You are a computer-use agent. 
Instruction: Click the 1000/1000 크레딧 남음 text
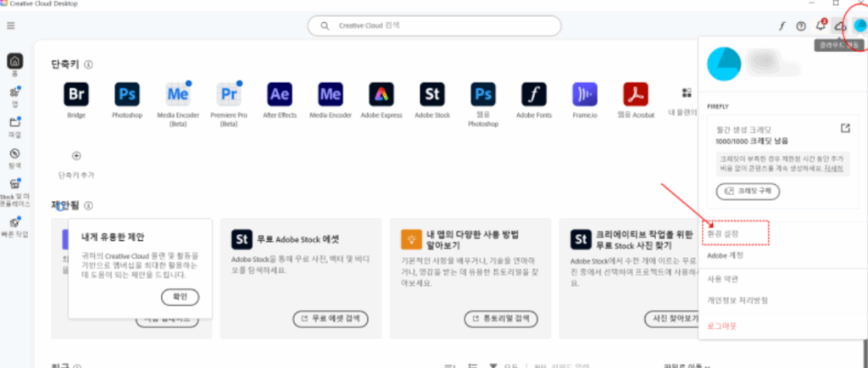point(752,142)
